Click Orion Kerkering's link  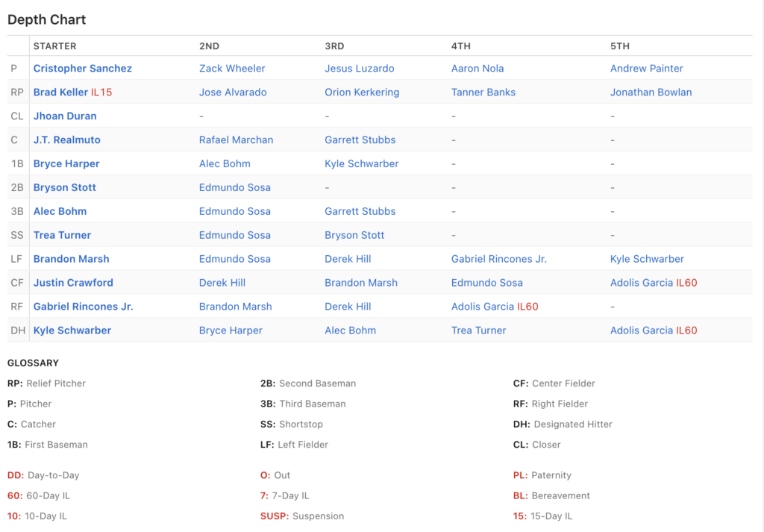pyautogui.click(x=362, y=92)
